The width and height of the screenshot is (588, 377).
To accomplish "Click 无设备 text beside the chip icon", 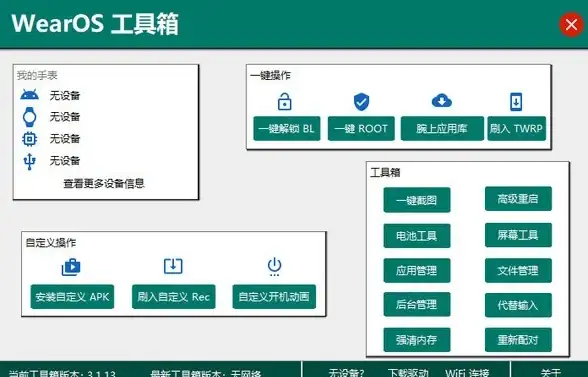I will click(65, 139).
